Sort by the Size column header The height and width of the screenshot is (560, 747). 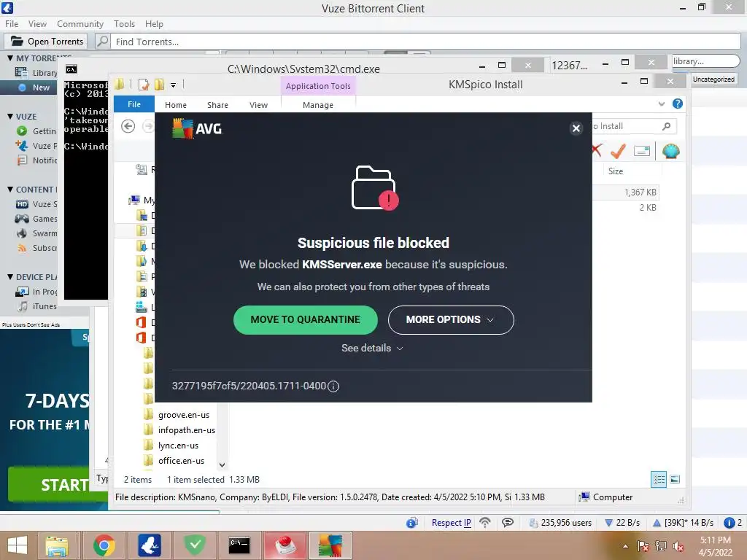[616, 171]
